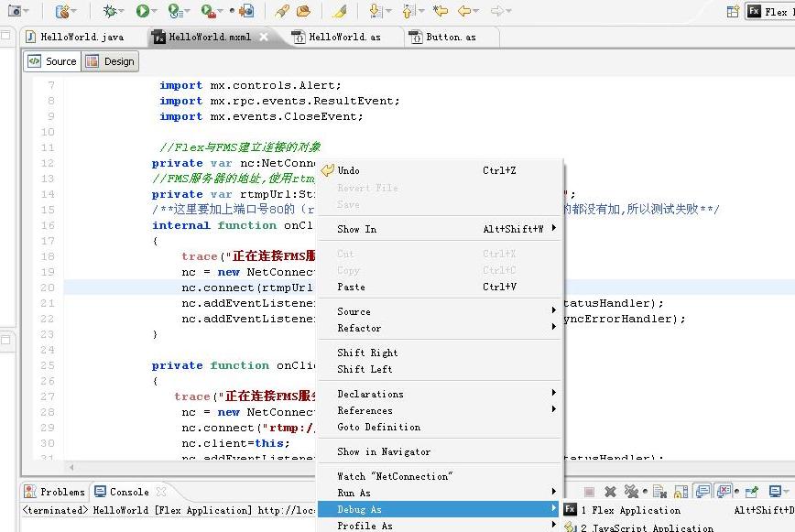The width and height of the screenshot is (795, 532).
Task: Switch editor to Design mode
Action: [110, 61]
